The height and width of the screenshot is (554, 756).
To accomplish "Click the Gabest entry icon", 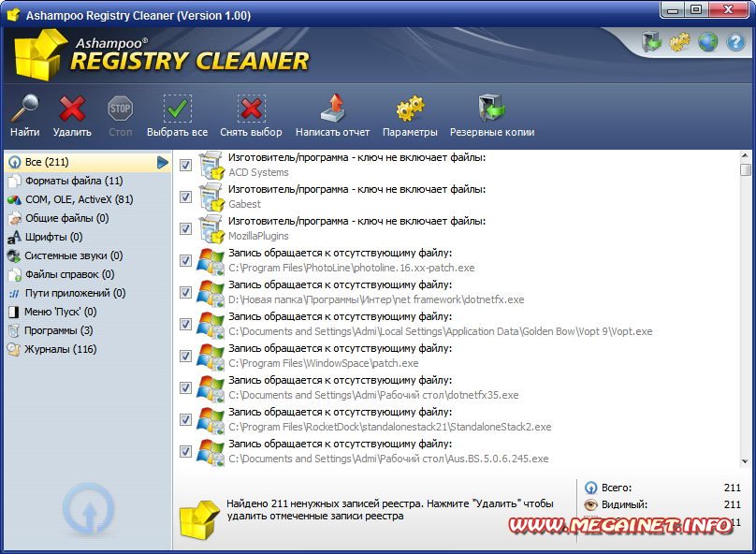I will [211, 197].
